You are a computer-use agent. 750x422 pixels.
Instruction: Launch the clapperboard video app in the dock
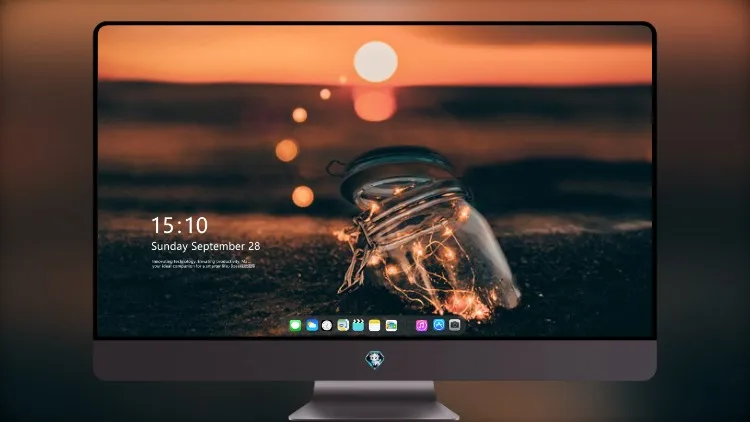pos(358,325)
